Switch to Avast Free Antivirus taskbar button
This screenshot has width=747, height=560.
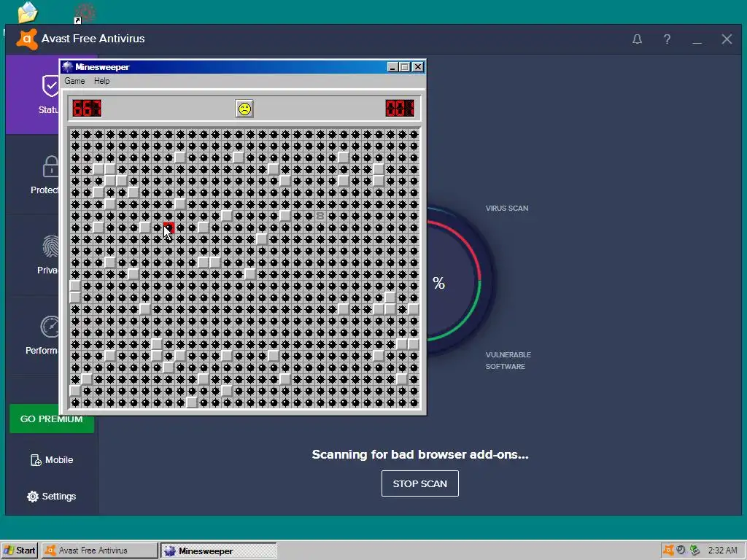pyautogui.click(x=99, y=551)
